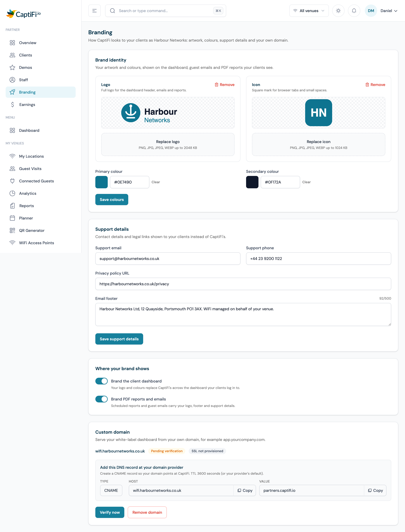Click the ⌘K shortcut badge

pyautogui.click(x=218, y=11)
